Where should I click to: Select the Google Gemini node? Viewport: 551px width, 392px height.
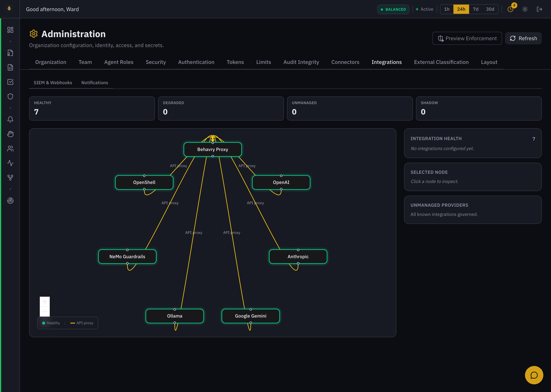tap(251, 316)
